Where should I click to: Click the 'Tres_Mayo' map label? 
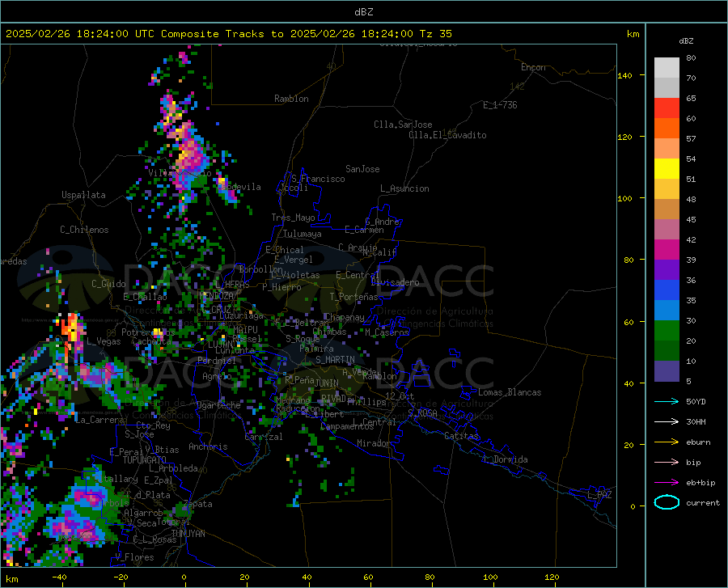293,218
